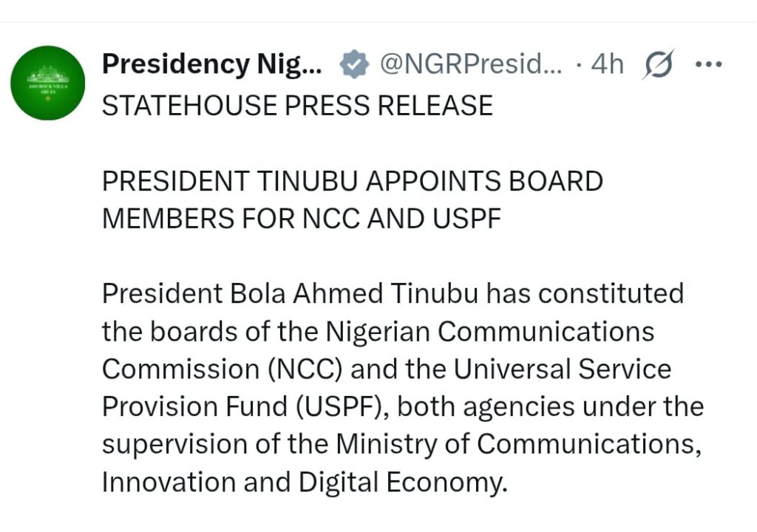Open the Presidency Nigeria green profile avatar
The image size is (757, 532).
point(48,83)
